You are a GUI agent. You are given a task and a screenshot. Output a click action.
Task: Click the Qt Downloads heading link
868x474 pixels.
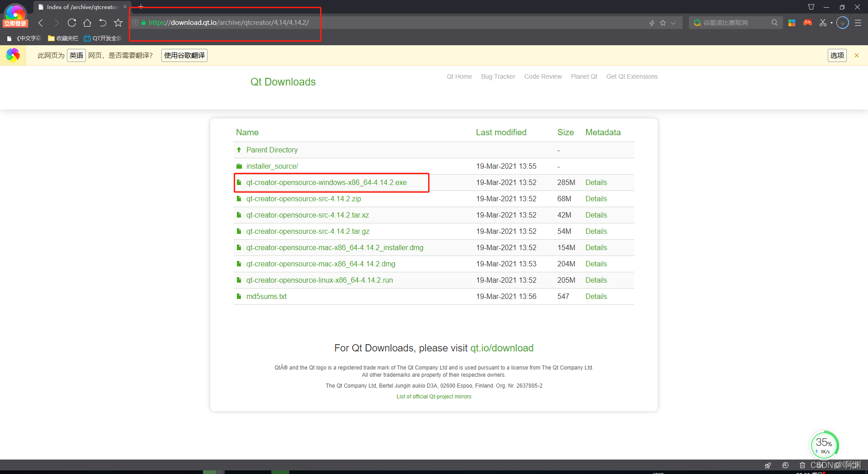click(283, 82)
